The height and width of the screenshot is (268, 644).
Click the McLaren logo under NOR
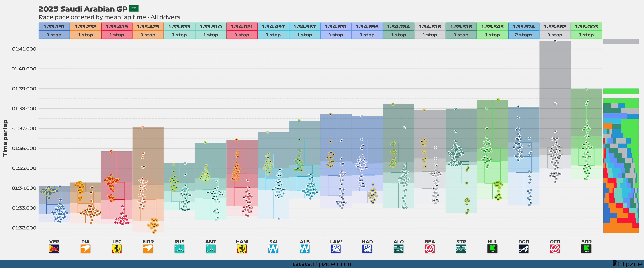click(x=148, y=249)
